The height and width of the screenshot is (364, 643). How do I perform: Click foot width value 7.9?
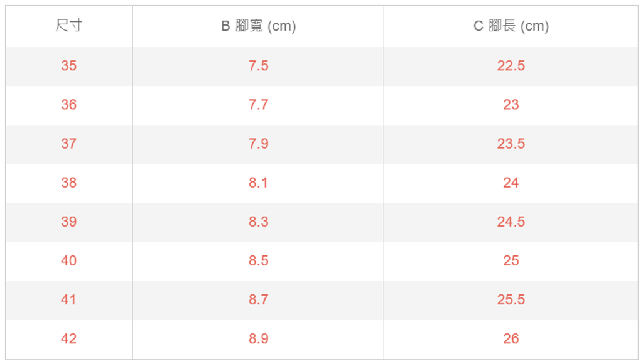(258, 144)
